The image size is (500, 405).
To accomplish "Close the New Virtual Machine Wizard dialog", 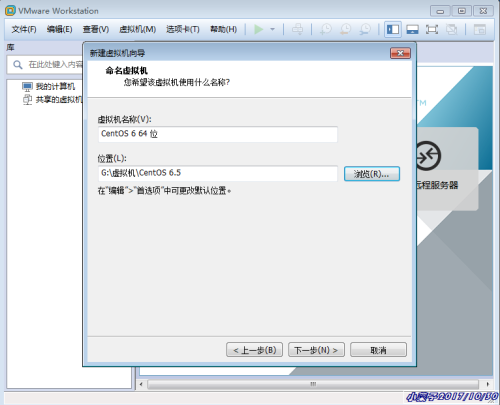I will pyautogui.click(x=400, y=53).
